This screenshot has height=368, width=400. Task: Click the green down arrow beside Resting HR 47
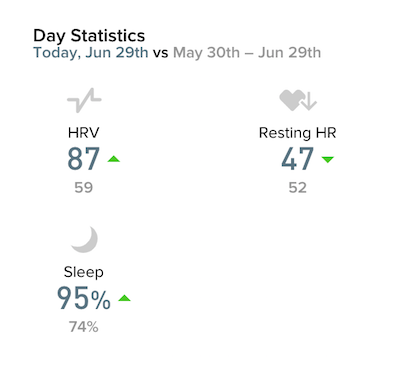click(x=328, y=159)
